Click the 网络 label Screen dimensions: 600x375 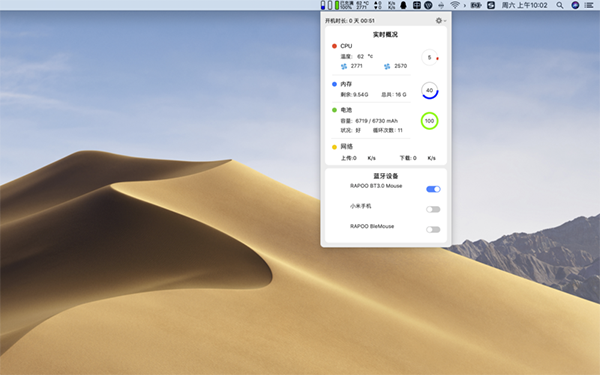[x=346, y=147]
